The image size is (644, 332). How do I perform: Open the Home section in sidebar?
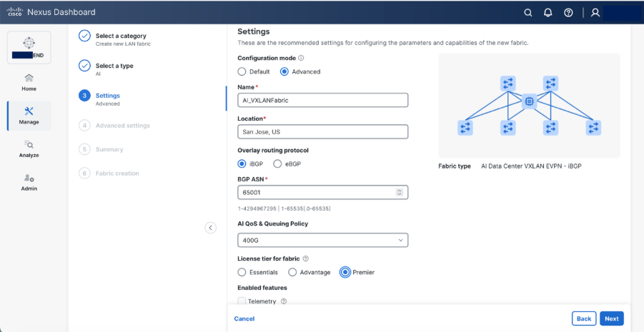[29, 83]
